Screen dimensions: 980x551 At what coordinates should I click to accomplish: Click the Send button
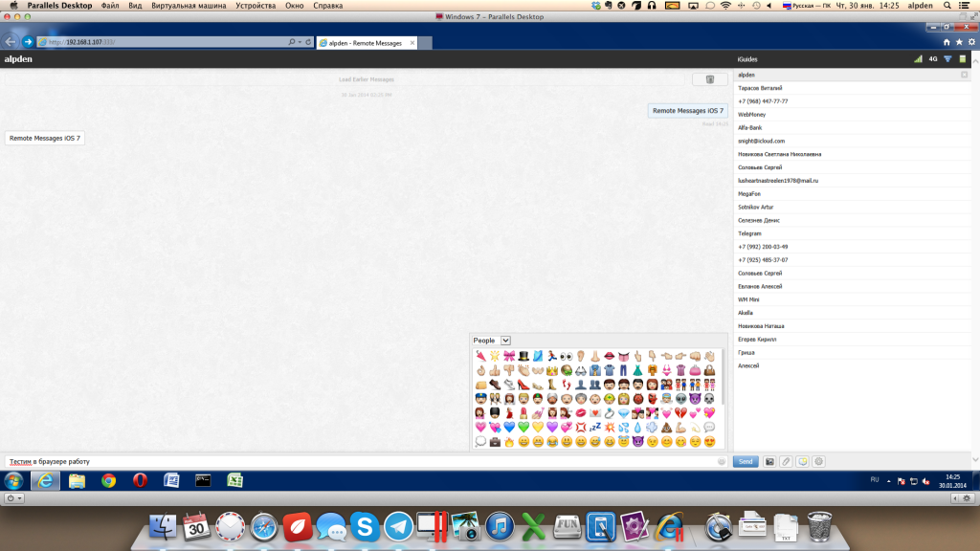pyautogui.click(x=746, y=462)
